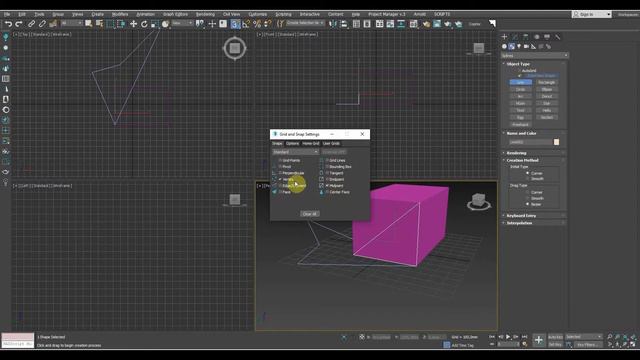Select the Select and Move tool

tap(133, 24)
